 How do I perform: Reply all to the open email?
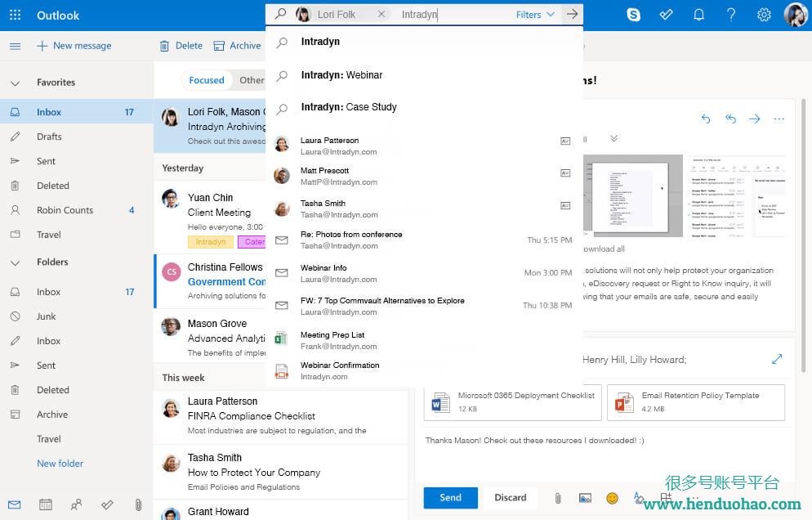coord(730,119)
